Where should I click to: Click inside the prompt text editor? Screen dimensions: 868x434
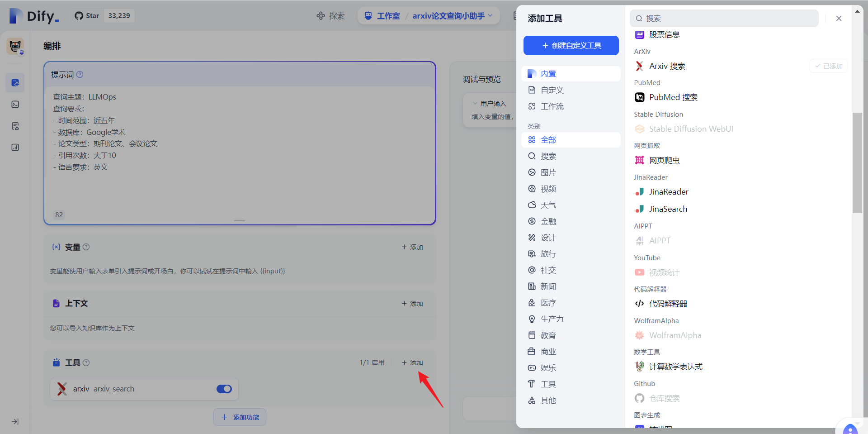click(x=240, y=149)
